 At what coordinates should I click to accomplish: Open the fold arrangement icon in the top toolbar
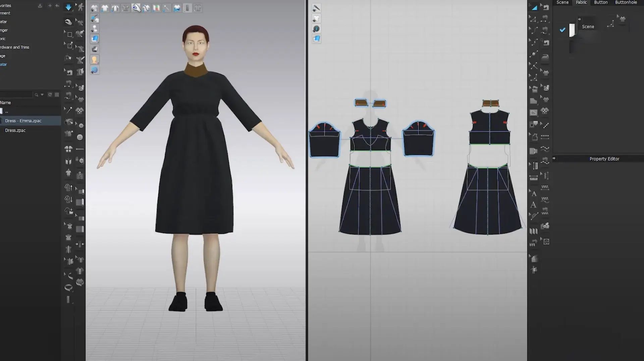point(198,8)
